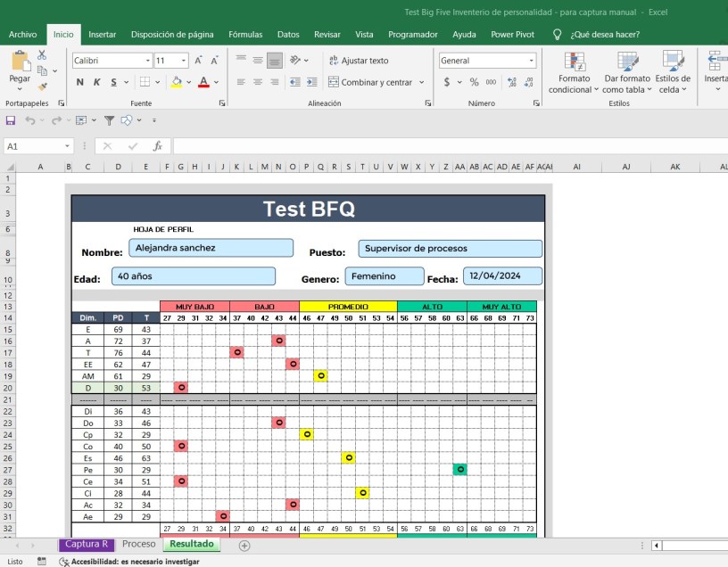728x567 pixels.
Task: Open the Fórmulas ribbon tab
Action: coord(245,35)
